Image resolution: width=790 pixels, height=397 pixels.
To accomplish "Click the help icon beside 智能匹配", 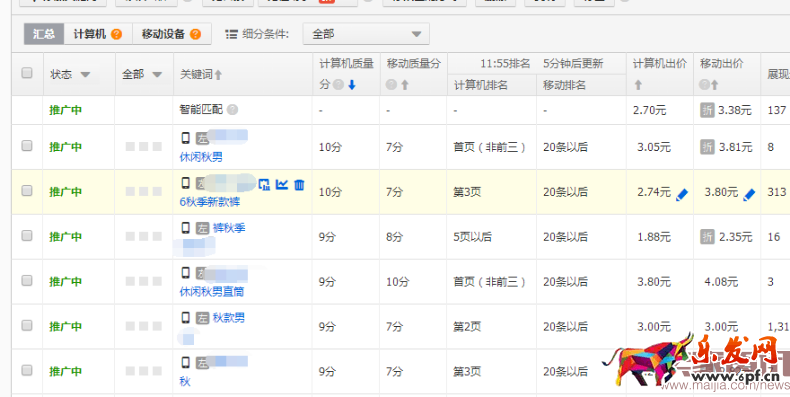I will (x=232, y=109).
